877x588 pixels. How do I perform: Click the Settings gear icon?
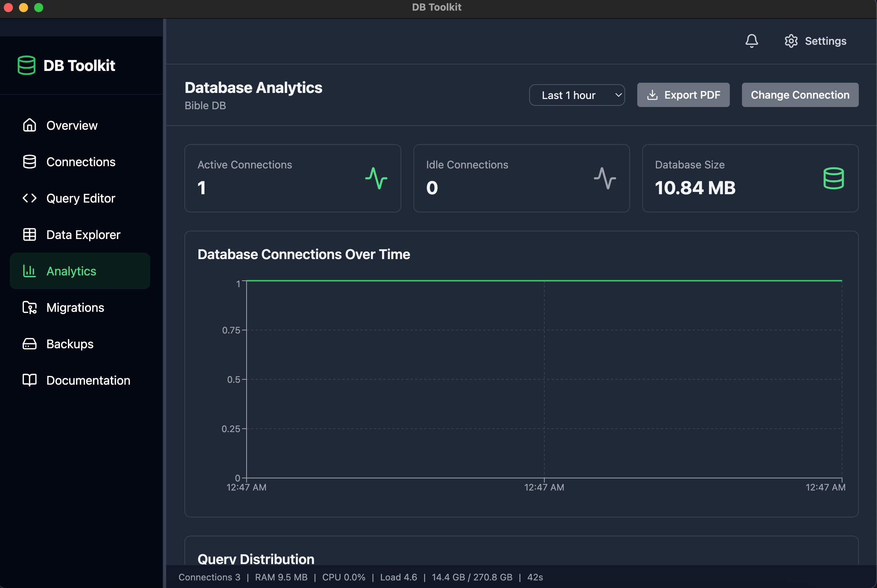click(791, 41)
